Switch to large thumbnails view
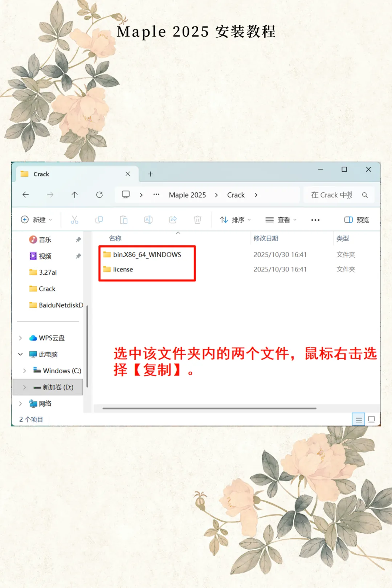This screenshot has height=588, width=392. coord(371,419)
